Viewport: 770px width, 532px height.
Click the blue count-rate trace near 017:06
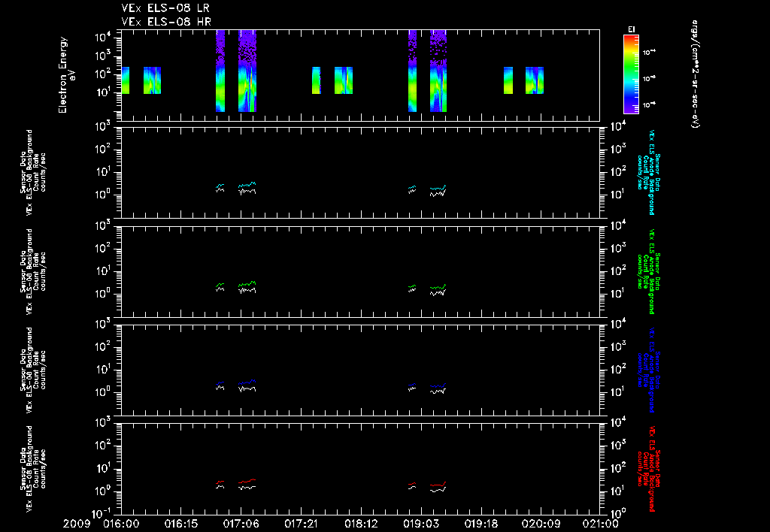tap(247, 382)
